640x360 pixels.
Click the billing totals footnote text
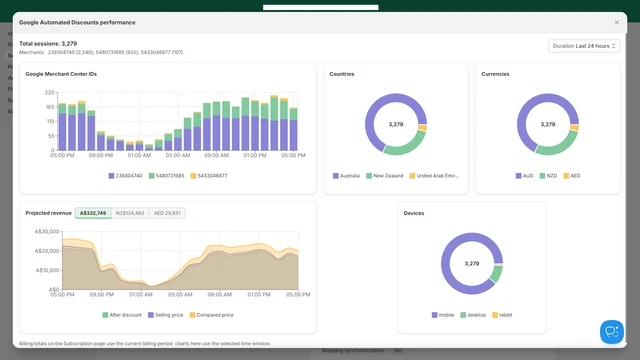(145, 344)
